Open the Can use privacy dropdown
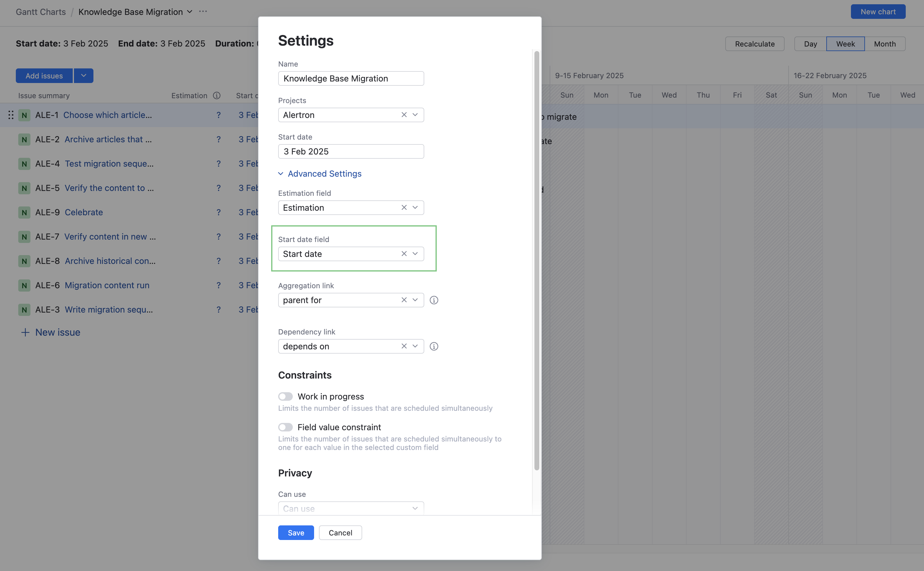Screen dimensions: 924x571 (x=351, y=508)
